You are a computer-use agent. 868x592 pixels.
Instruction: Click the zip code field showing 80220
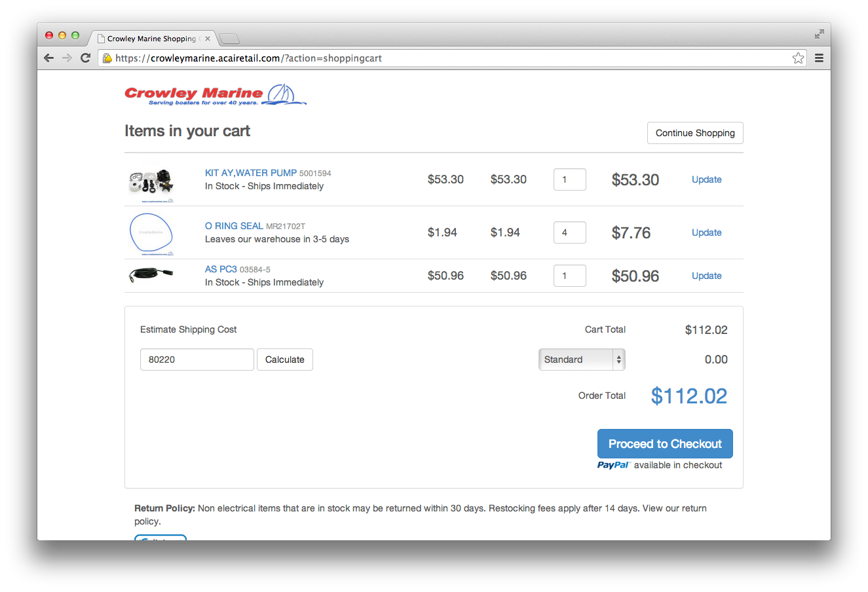pos(197,360)
